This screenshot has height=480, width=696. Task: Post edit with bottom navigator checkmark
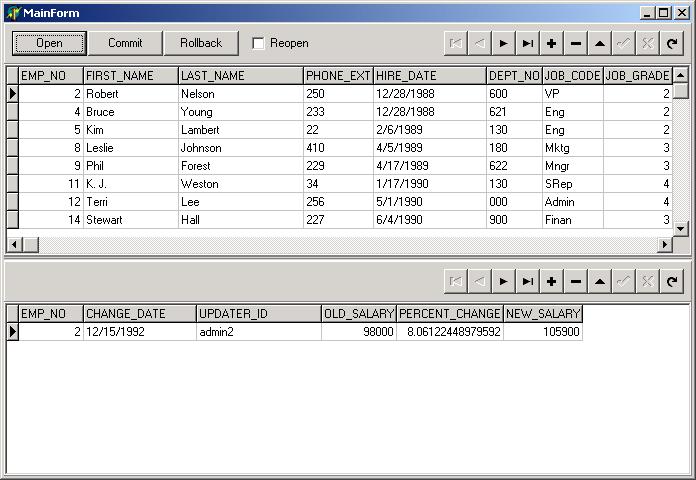point(624,282)
